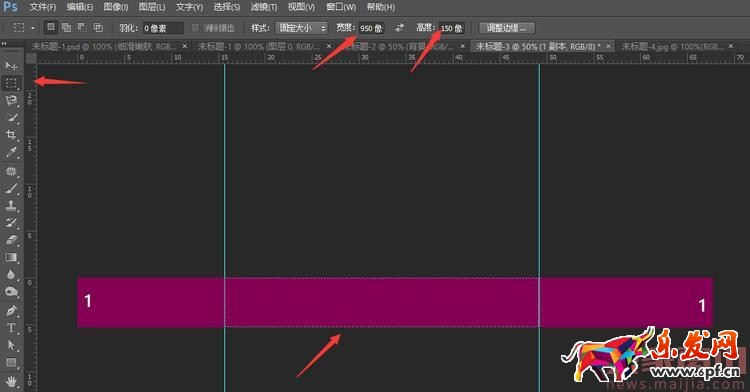
Task: Select the Rectangular Marquee tool
Action: point(11,83)
